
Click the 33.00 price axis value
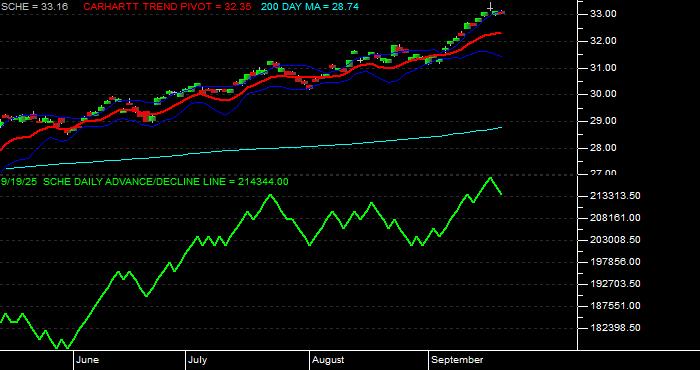point(604,14)
